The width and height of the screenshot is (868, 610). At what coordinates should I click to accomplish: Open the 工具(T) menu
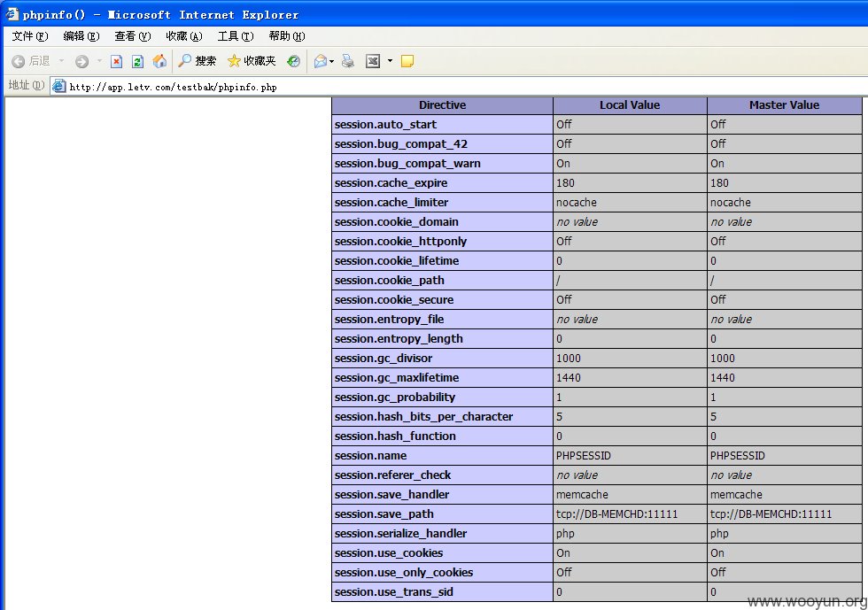pyautogui.click(x=236, y=36)
